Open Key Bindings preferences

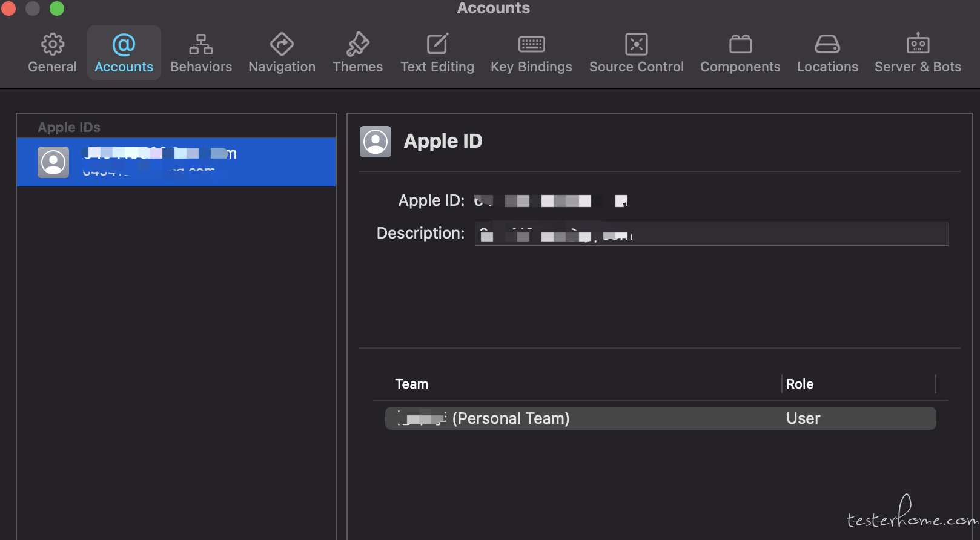point(531,53)
